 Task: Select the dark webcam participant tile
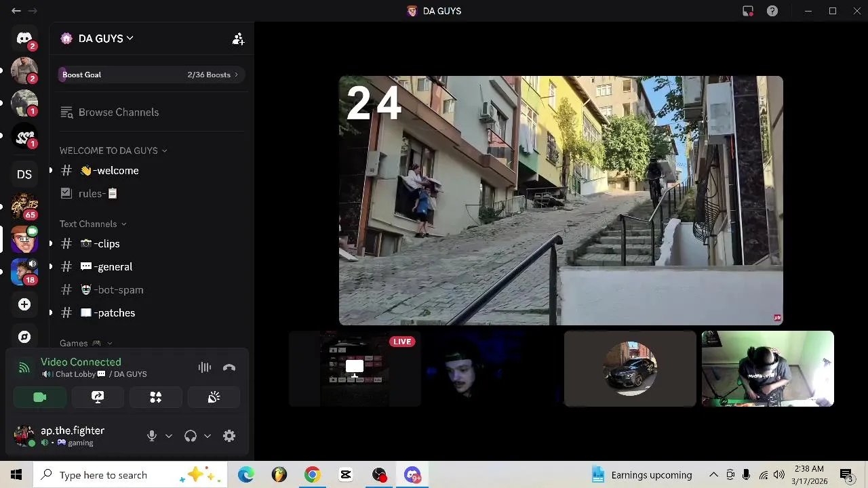coord(492,369)
